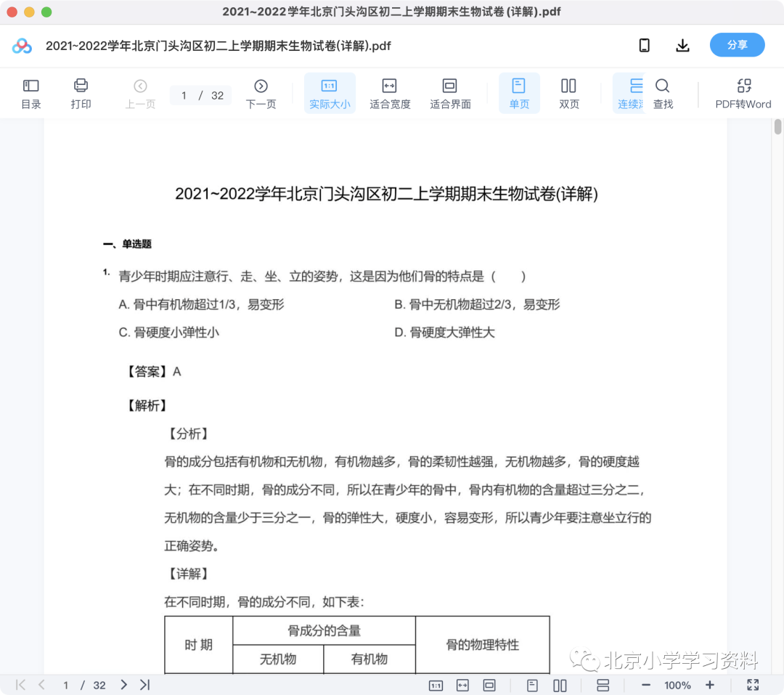Jump to first page in bottom bar

pyautogui.click(x=20, y=685)
